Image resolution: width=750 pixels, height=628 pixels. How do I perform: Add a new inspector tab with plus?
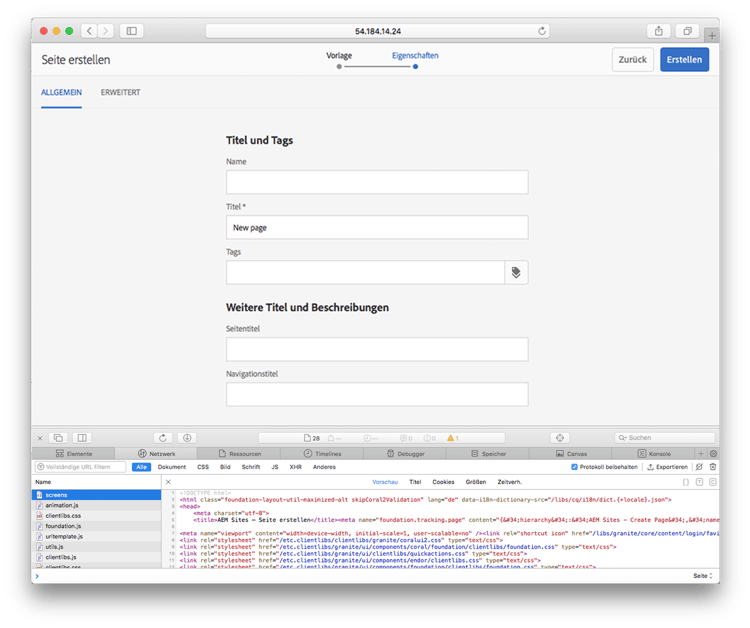point(701,453)
